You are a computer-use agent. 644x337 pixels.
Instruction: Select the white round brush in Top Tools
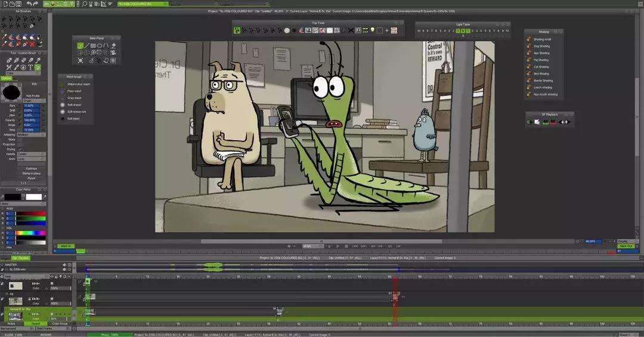(x=287, y=30)
